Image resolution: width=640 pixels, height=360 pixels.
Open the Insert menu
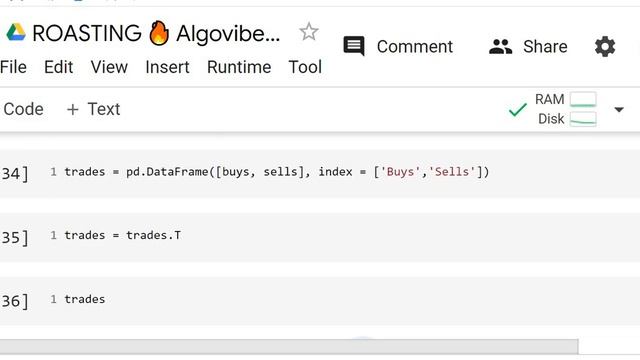167,67
